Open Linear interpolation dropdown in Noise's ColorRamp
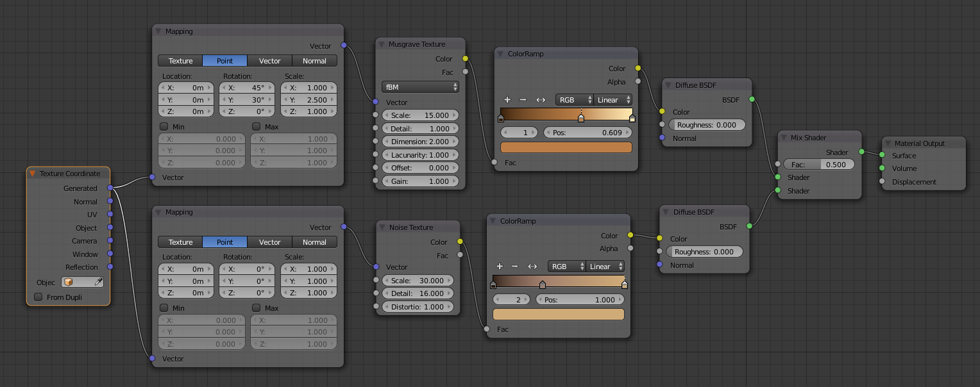 [605, 267]
